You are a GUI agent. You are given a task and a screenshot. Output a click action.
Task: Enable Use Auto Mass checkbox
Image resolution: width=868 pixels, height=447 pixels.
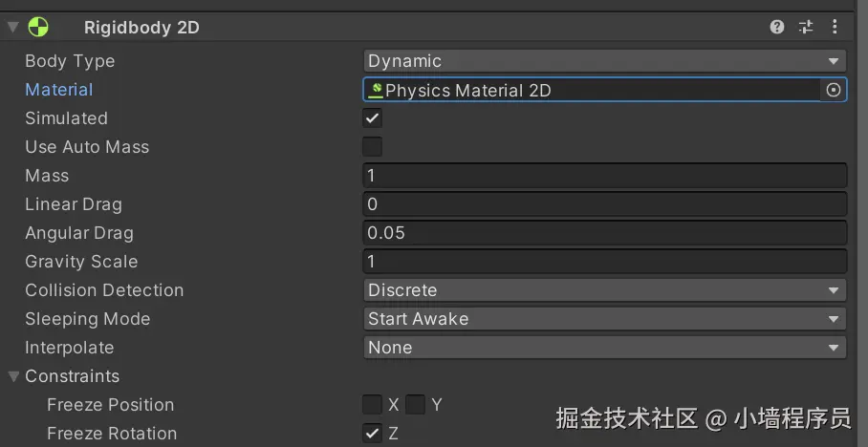(373, 147)
